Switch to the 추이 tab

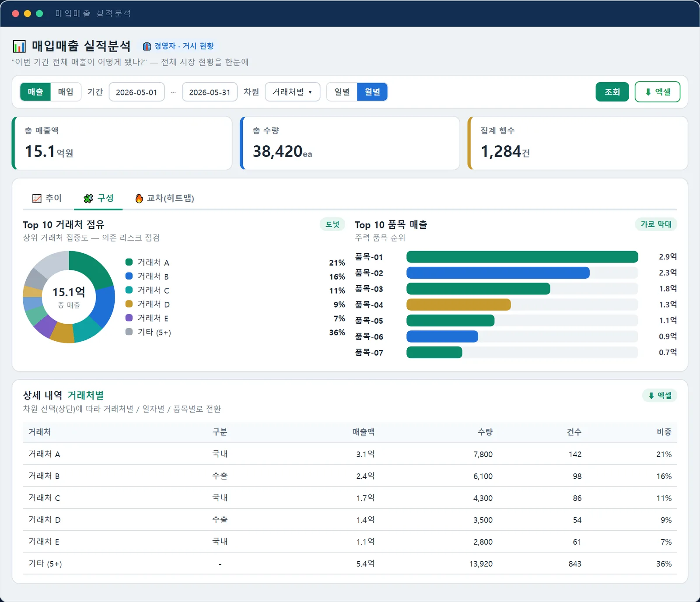47,199
